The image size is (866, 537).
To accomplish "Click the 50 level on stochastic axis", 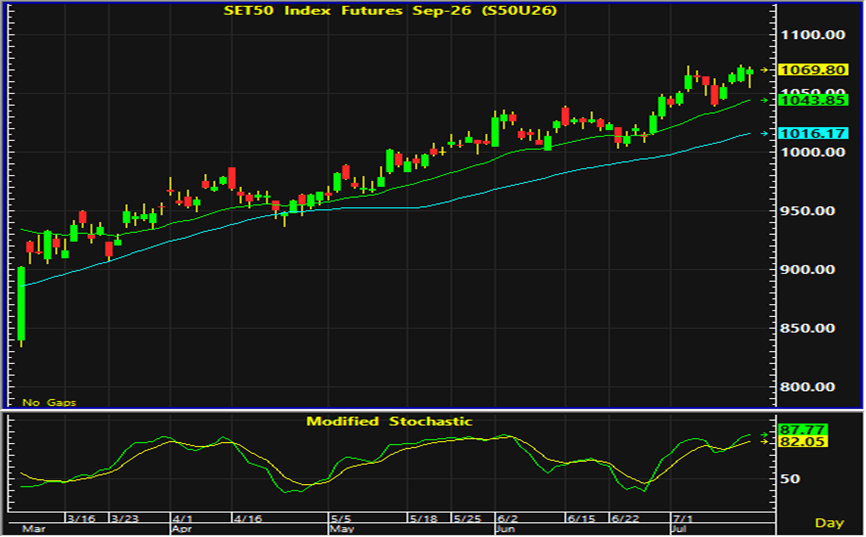I will 790,479.
